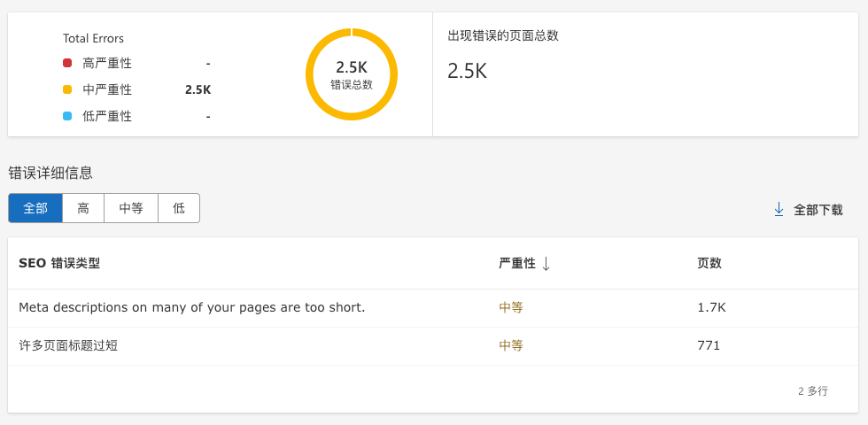Click 中等 severity in Meta descriptions row
The height and width of the screenshot is (425, 868).
pyautogui.click(x=511, y=307)
